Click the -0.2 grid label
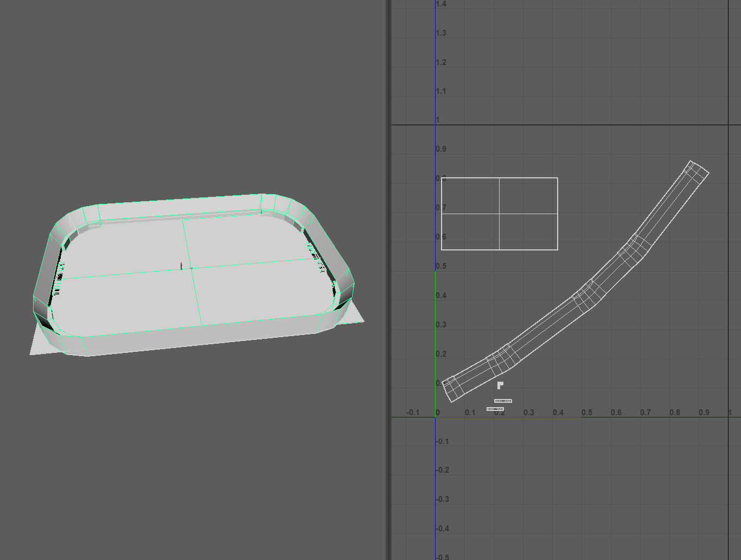 point(443,470)
